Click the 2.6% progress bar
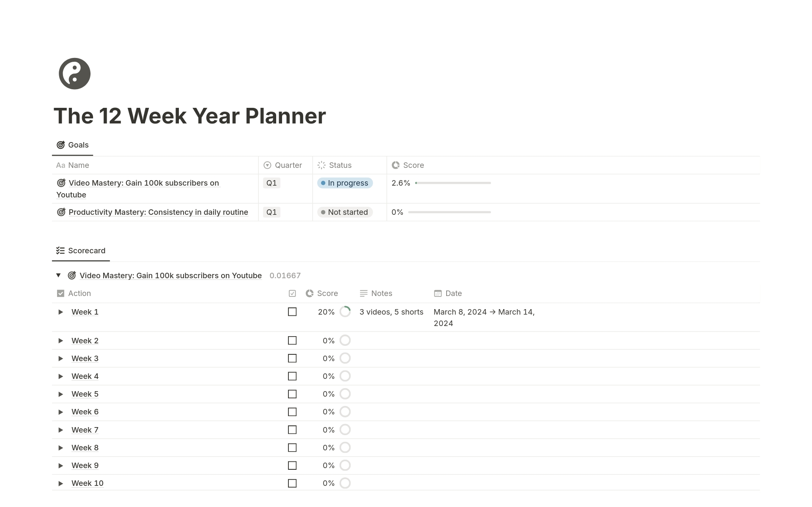This screenshot has width=812, height=507. pos(453,183)
